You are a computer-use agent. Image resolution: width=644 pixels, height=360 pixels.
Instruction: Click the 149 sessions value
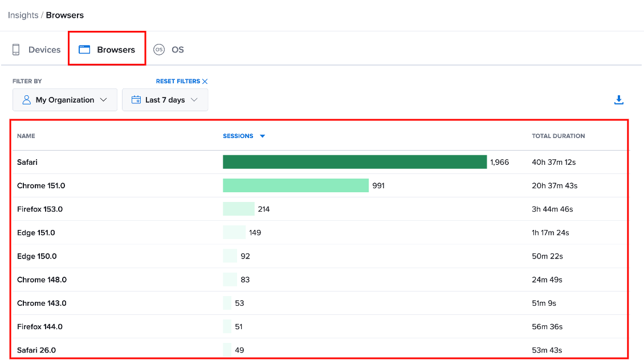click(x=255, y=233)
